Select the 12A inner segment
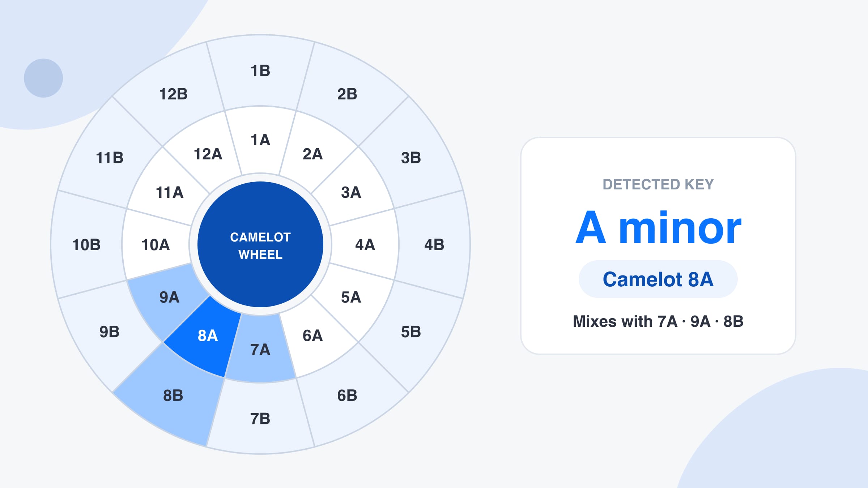 click(x=208, y=154)
